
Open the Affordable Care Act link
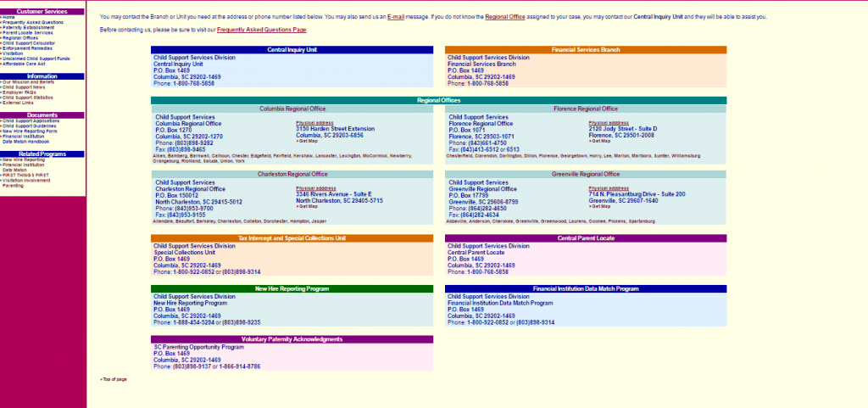coord(24,64)
